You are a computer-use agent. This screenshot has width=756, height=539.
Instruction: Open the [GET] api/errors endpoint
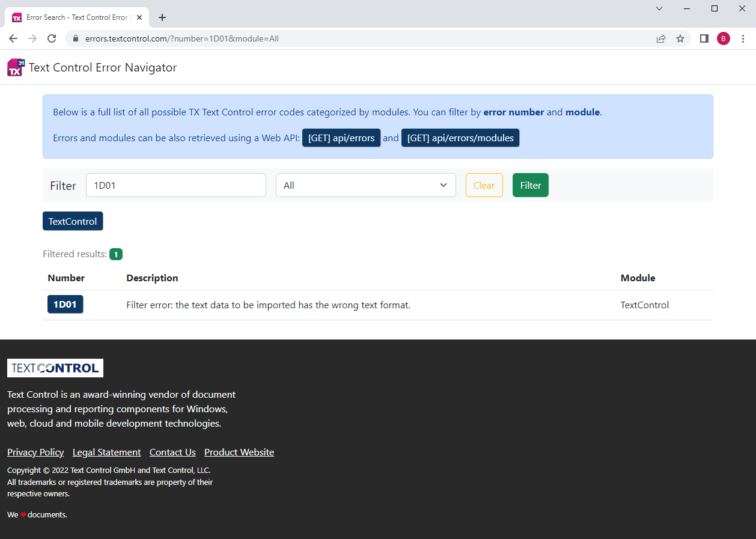click(x=341, y=138)
